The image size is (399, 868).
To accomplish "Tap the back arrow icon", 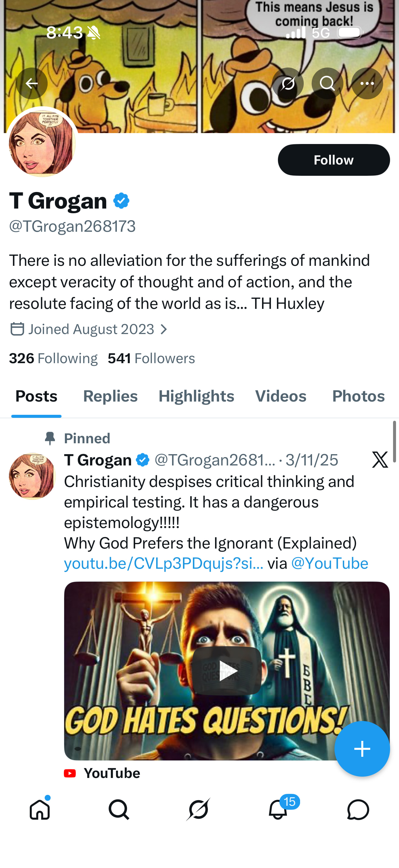I will [32, 83].
